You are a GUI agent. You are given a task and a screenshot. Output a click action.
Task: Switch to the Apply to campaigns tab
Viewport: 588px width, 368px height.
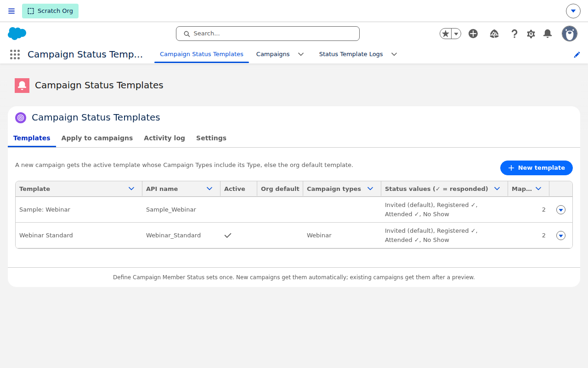(97, 138)
